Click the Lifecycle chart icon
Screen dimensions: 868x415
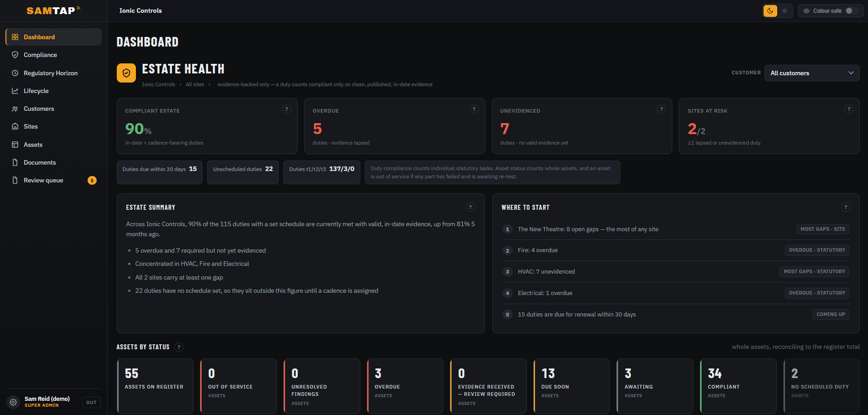[15, 91]
